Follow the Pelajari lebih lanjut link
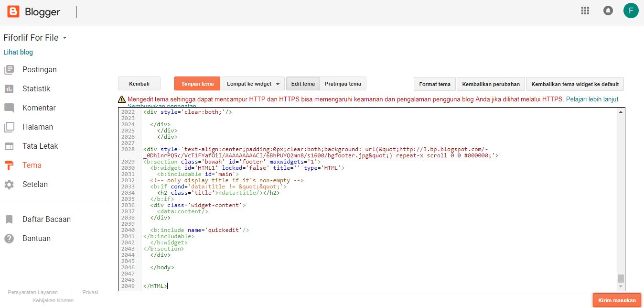Image resolution: width=644 pixels, height=308 pixels. (592, 99)
